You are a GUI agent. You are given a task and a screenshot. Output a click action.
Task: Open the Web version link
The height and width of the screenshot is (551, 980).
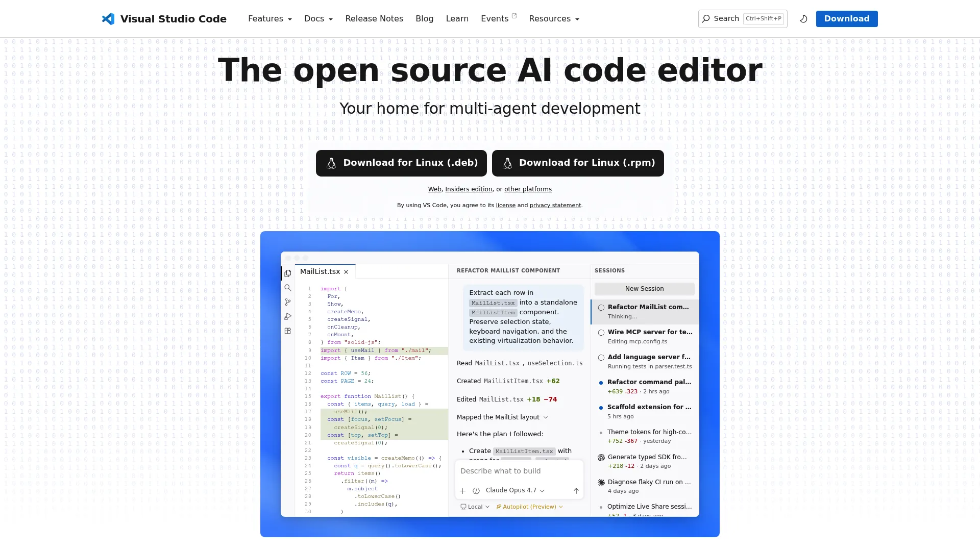pyautogui.click(x=434, y=189)
